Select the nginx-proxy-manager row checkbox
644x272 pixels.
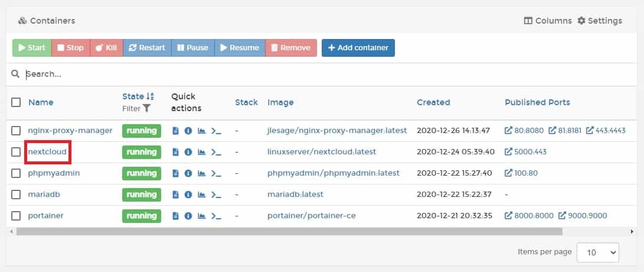15,131
